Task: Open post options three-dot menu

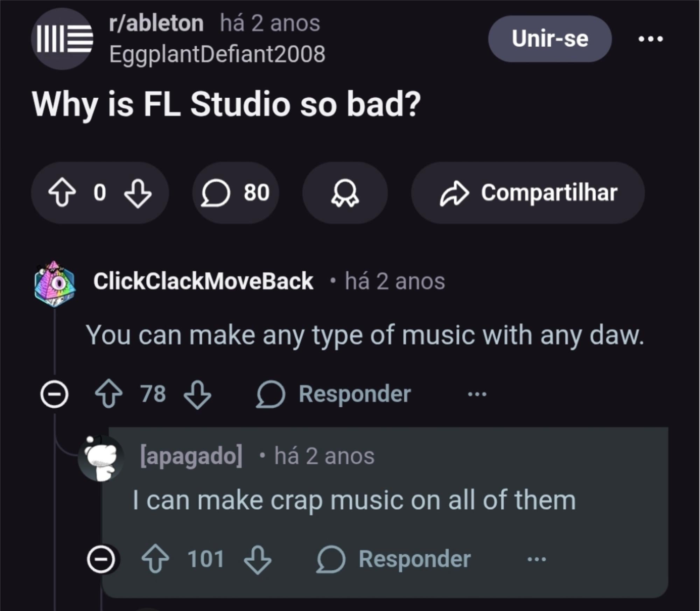Action: (x=650, y=39)
